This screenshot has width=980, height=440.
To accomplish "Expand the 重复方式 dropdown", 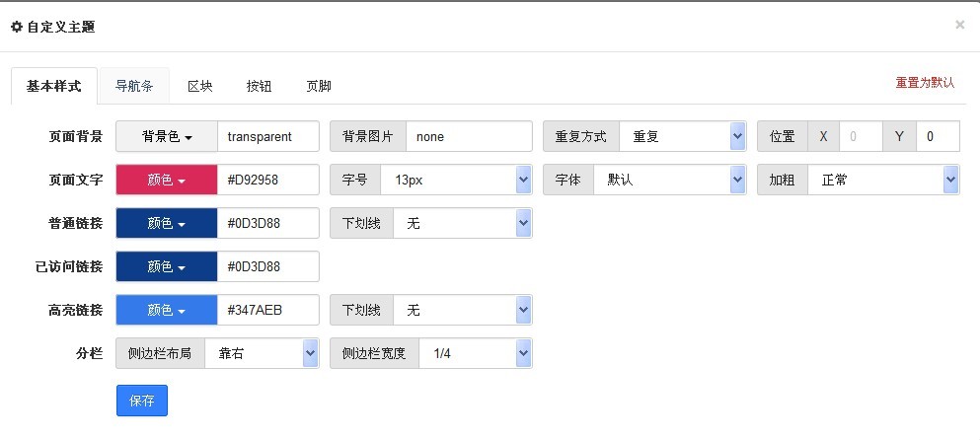I will [683, 136].
